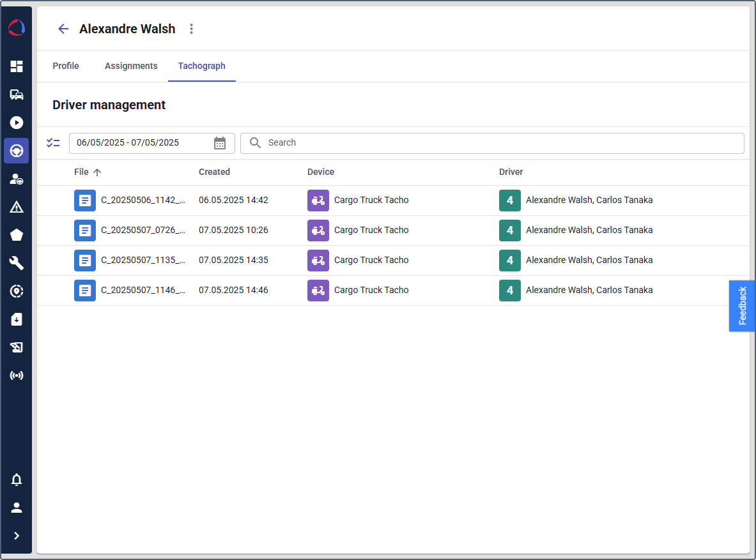
Task: Click the Feedback button
Action: [742, 306]
